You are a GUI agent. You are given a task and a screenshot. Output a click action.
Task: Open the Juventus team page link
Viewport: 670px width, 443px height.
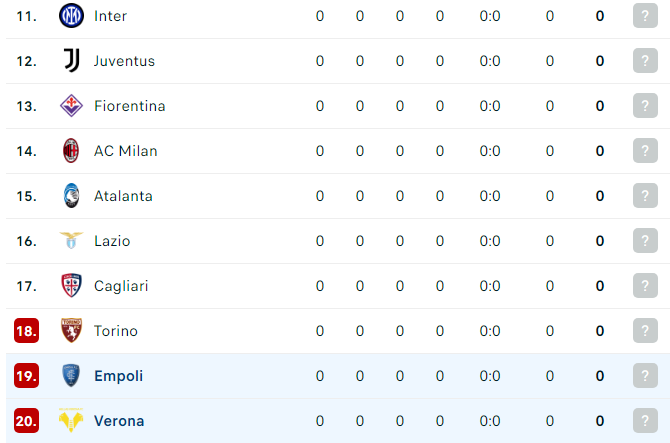[x=124, y=61]
